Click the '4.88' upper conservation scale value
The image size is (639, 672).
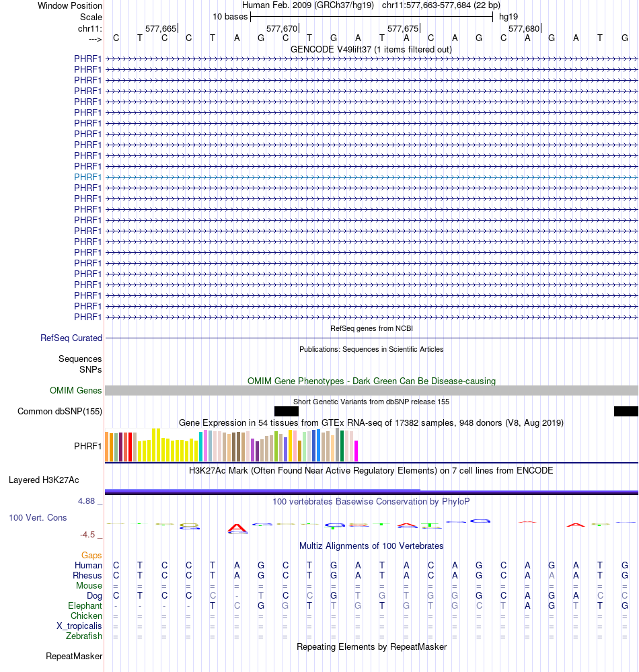click(x=86, y=501)
